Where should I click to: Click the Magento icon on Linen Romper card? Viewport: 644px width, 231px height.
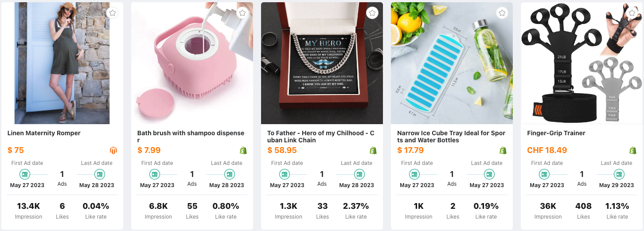click(x=113, y=150)
